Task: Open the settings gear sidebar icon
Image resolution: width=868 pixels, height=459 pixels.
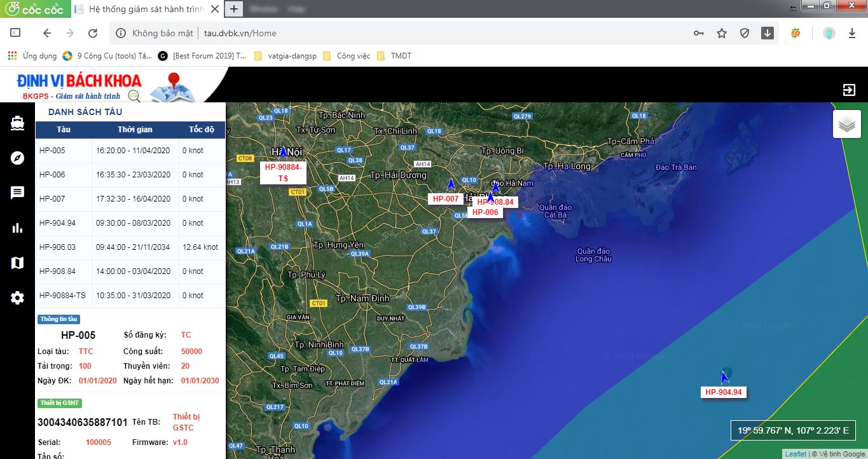Action: (17, 298)
